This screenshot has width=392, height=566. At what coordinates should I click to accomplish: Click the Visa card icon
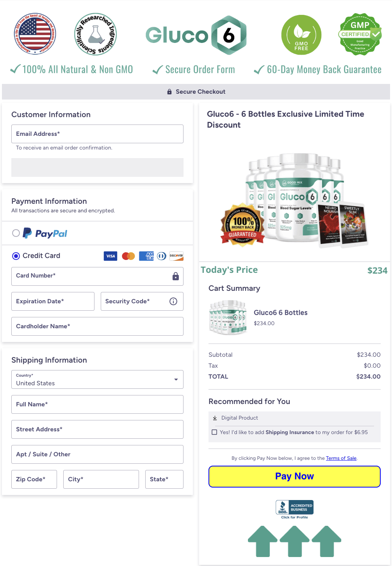[110, 256]
